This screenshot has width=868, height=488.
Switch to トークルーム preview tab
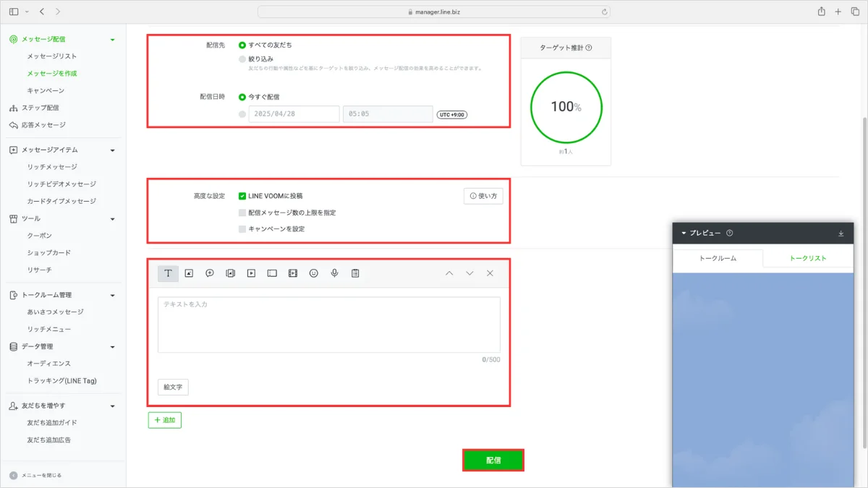tap(718, 258)
